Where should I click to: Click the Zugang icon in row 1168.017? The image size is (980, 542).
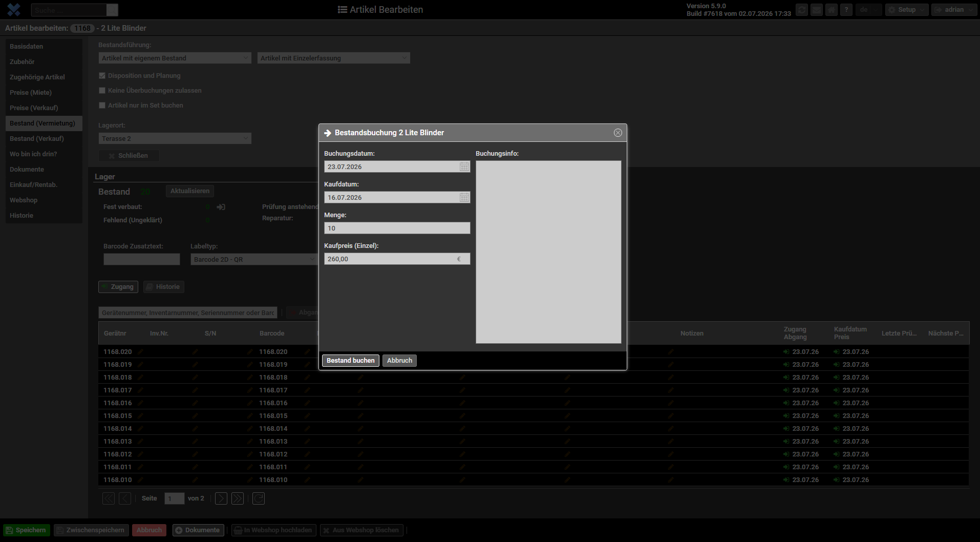pos(786,390)
